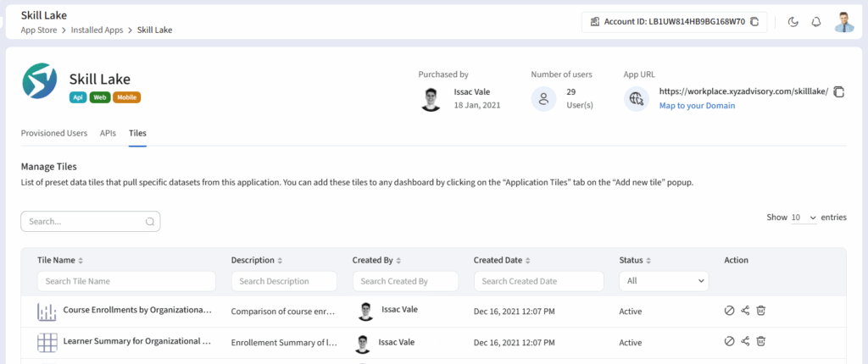Copy the Account ID to clipboard
Viewport: 868px width, 364px height.
tap(754, 22)
